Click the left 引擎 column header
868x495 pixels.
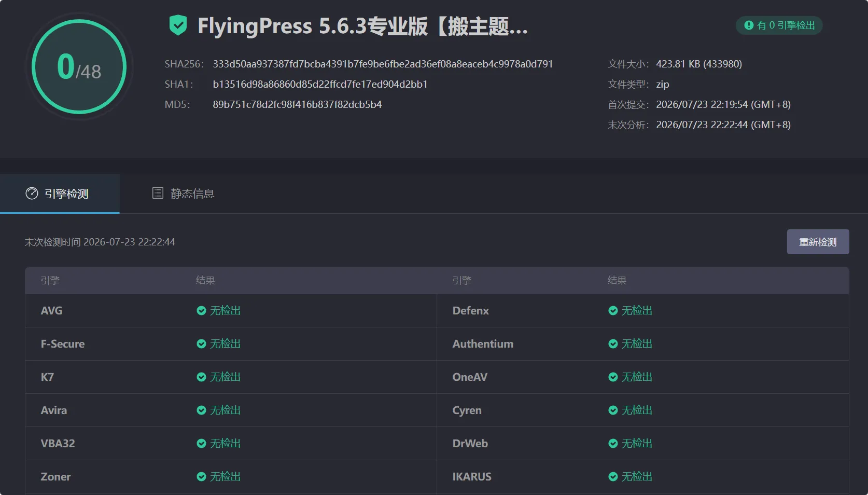tap(50, 281)
